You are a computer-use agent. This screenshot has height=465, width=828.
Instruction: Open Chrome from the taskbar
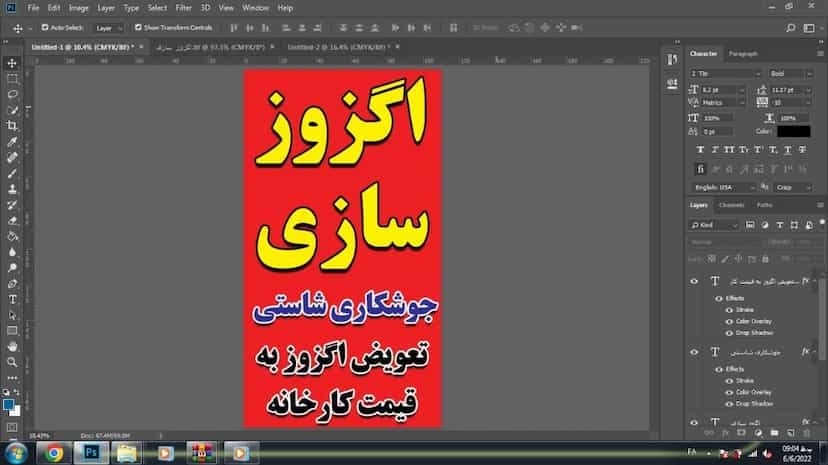point(54,453)
